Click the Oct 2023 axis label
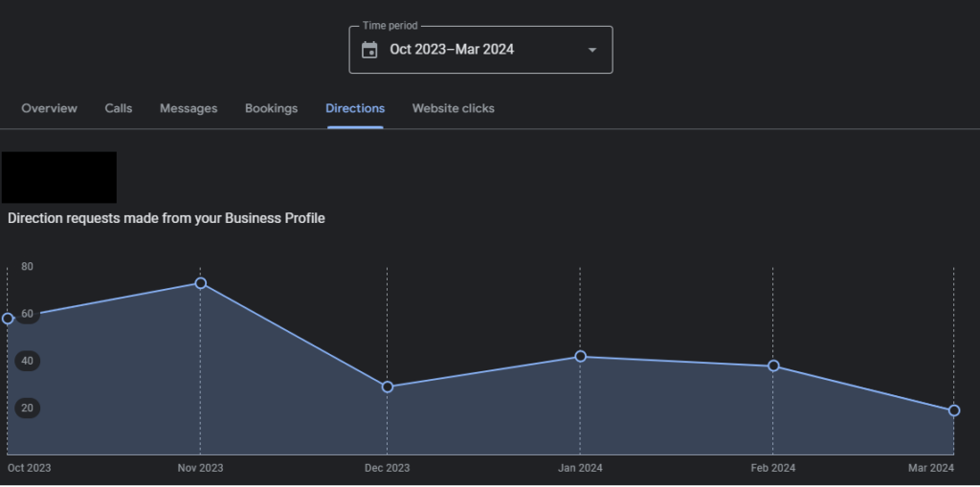This screenshot has height=487, width=980. (x=30, y=468)
